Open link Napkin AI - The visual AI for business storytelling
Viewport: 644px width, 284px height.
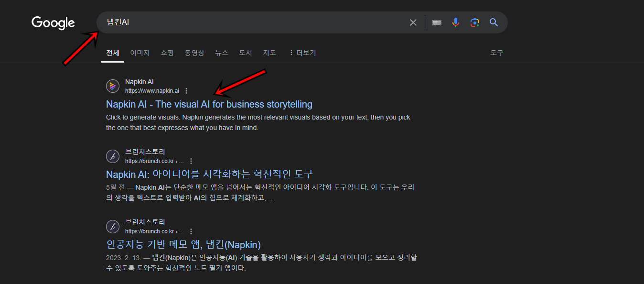click(x=209, y=104)
